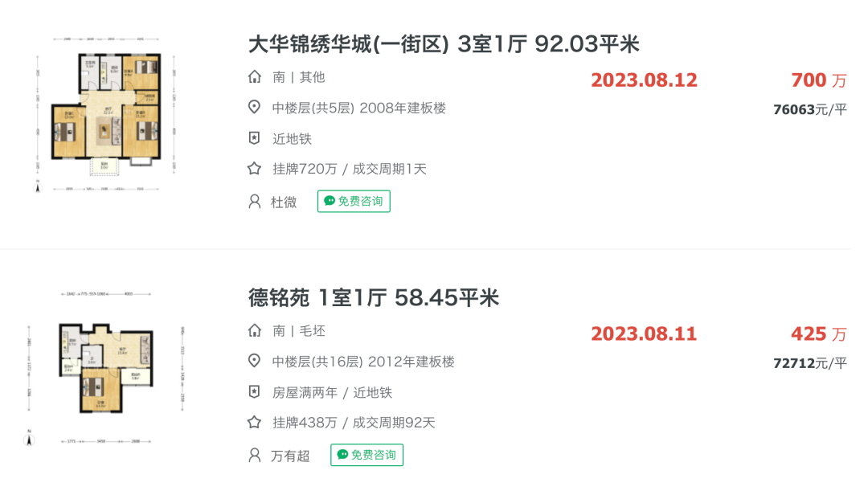The image size is (868, 499).
Task: Click the person icon next to 杜微
Action: (254, 202)
